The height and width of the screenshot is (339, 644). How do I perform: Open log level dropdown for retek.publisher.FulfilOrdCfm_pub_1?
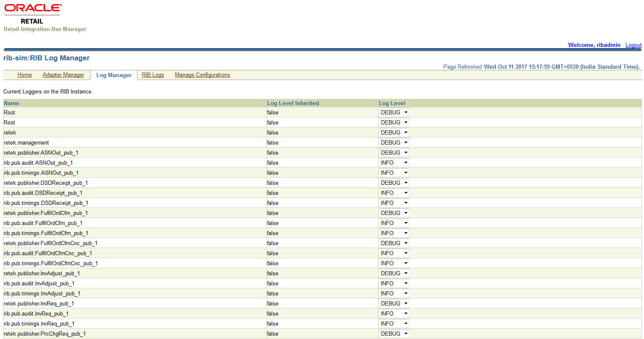pos(394,213)
